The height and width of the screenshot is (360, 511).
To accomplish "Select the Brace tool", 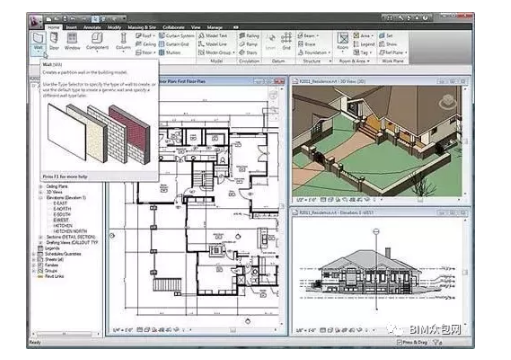I will (x=307, y=44).
